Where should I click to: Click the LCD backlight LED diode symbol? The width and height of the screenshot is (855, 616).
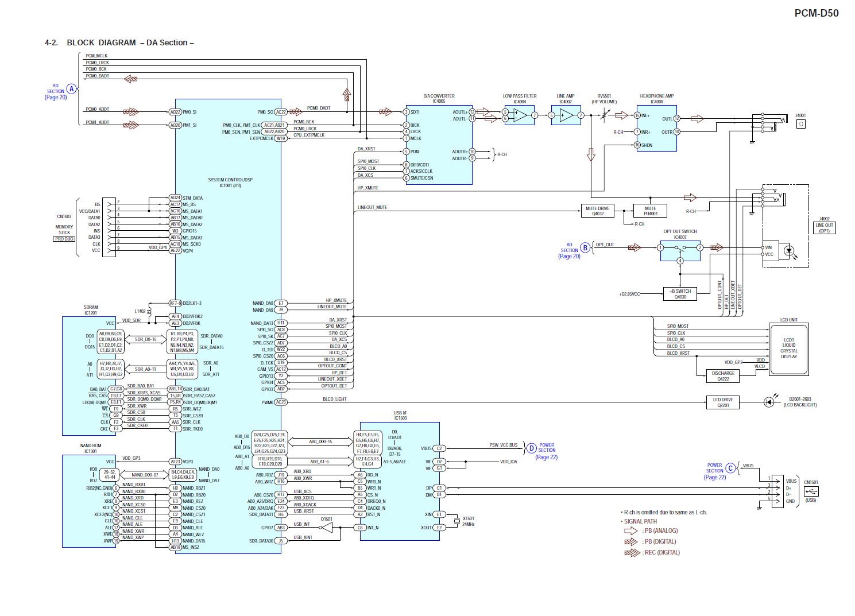pyautogui.click(x=769, y=402)
